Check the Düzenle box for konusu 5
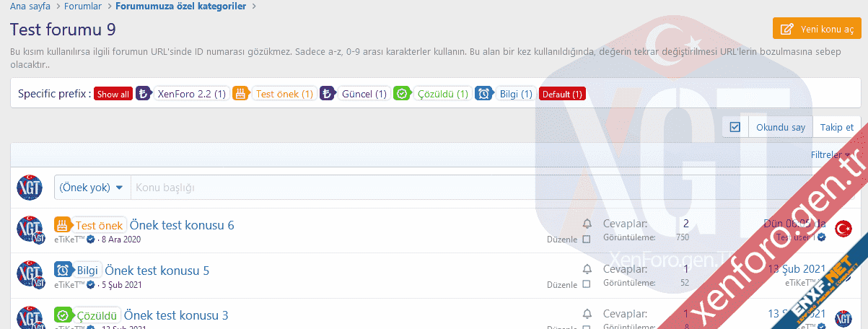Image resolution: width=868 pixels, height=329 pixels. point(586,284)
